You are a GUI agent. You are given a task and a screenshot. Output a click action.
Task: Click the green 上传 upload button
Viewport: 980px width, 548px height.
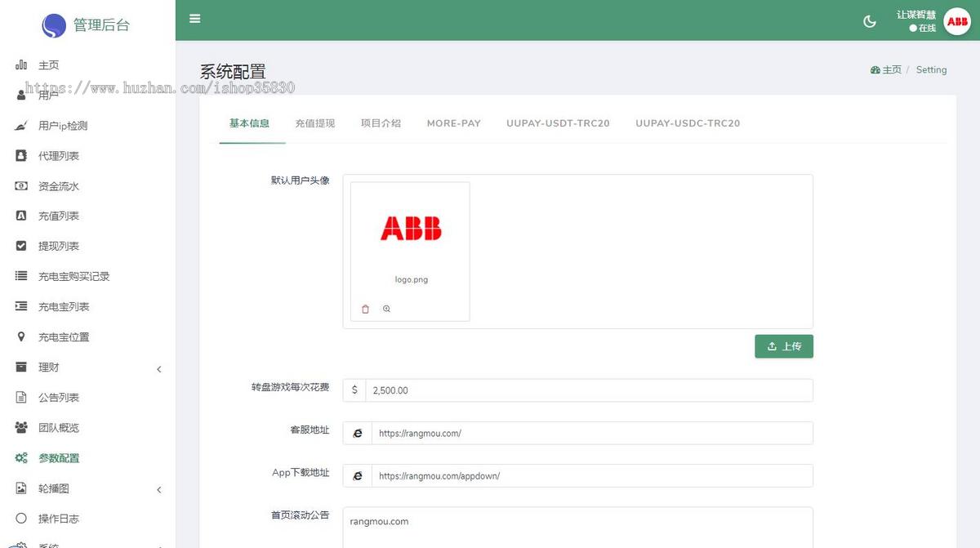click(x=784, y=346)
